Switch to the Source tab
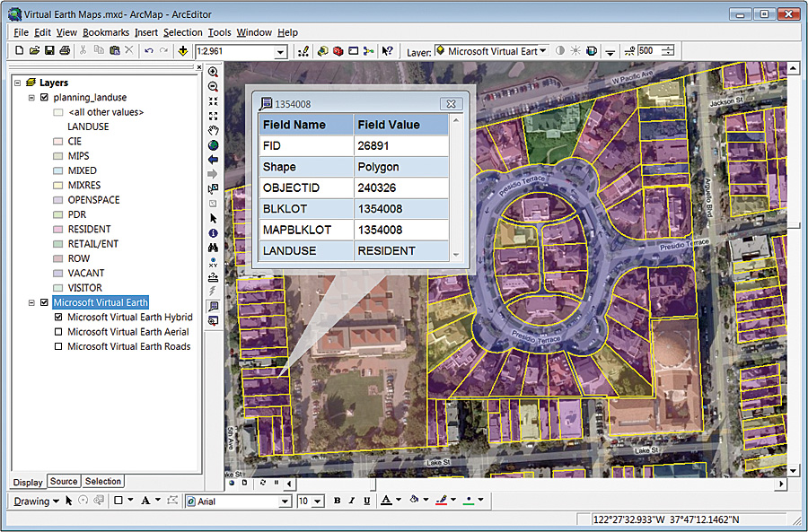This screenshot has width=808, height=532. [x=64, y=482]
